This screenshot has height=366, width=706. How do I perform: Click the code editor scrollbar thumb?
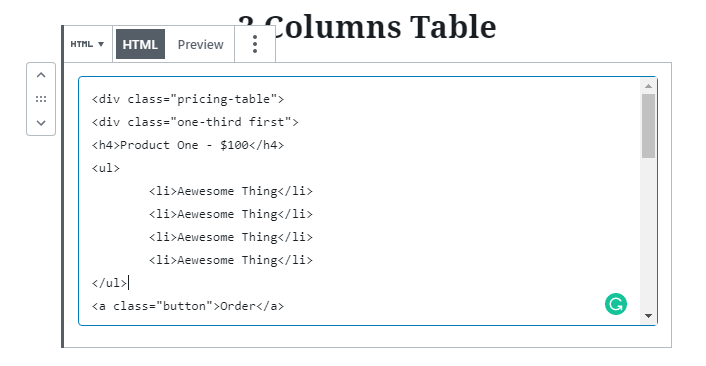648,126
